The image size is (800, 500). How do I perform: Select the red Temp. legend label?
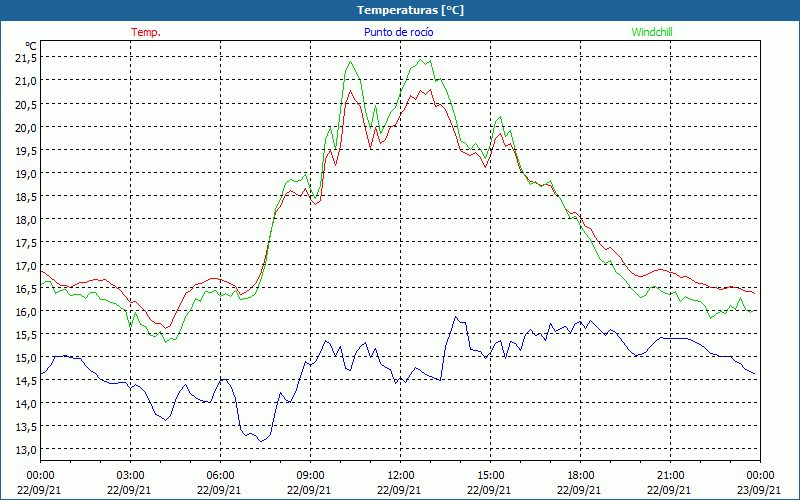pyautogui.click(x=146, y=32)
